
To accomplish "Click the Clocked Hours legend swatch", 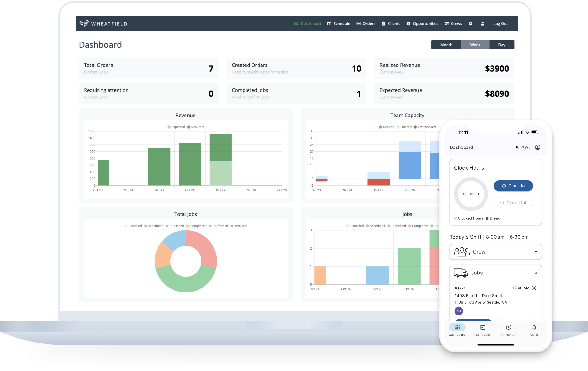I will tap(455, 218).
